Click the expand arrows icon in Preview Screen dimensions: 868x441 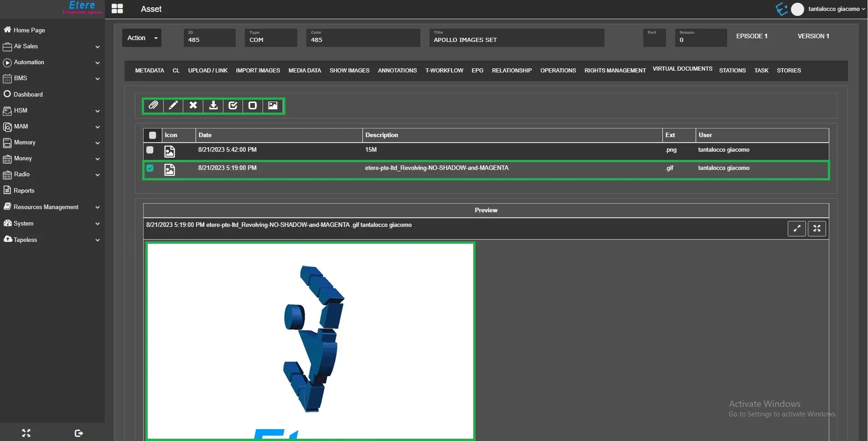click(x=796, y=229)
